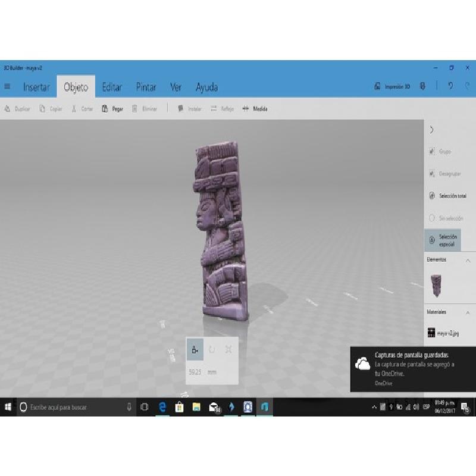Select the Objeto tab
This screenshot has width=476, height=476.
(76, 87)
